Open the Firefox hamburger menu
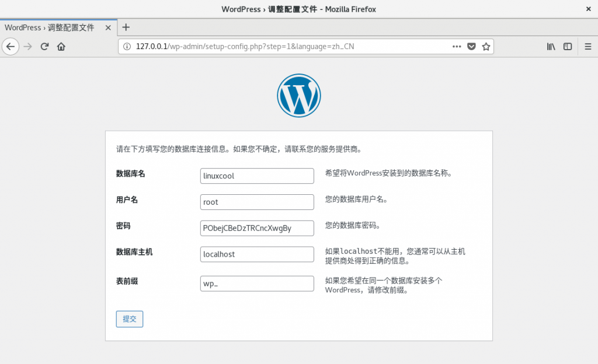The image size is (598, 364). 587,47
